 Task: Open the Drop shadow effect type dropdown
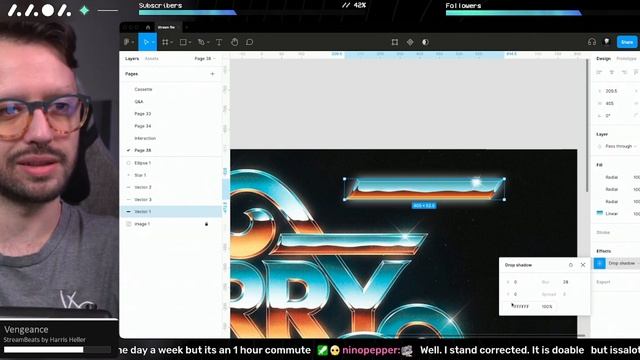624,263
